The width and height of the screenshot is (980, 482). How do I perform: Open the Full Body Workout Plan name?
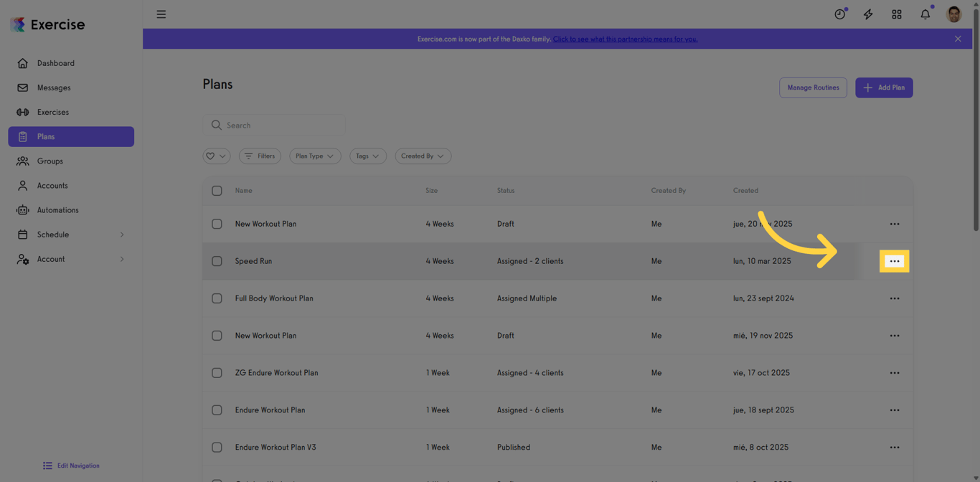click(274, 298)
